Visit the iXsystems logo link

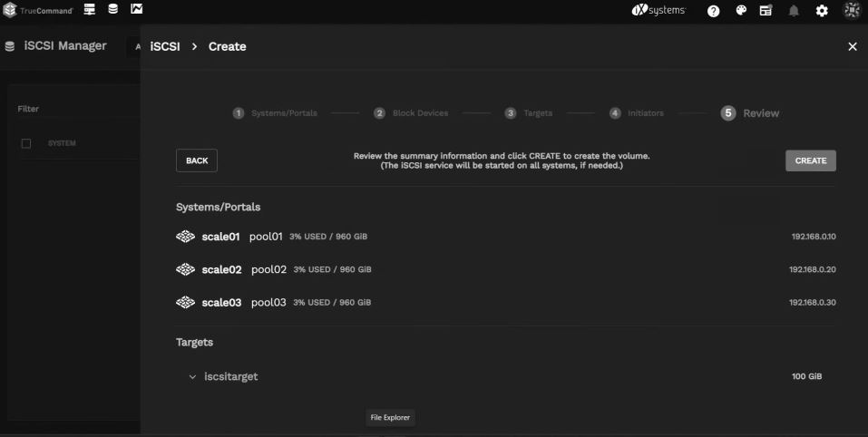659,11
